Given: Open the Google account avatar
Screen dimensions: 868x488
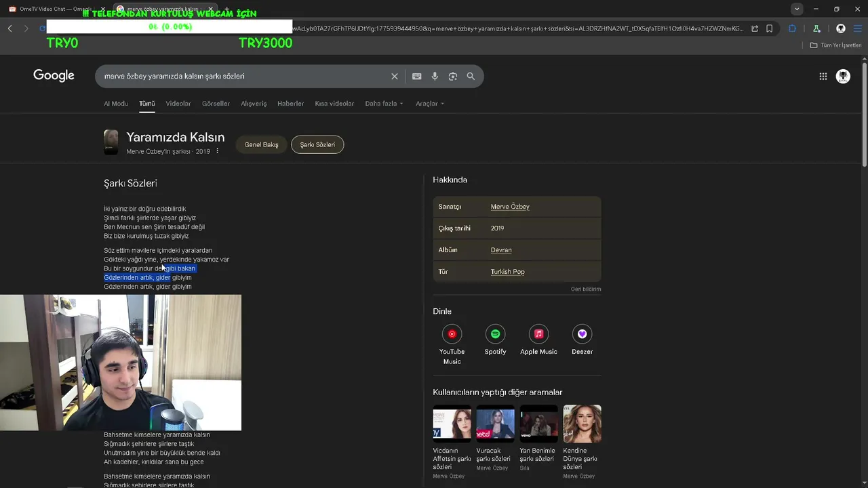Looking at the screenshot, I should (x=843, y=77).
